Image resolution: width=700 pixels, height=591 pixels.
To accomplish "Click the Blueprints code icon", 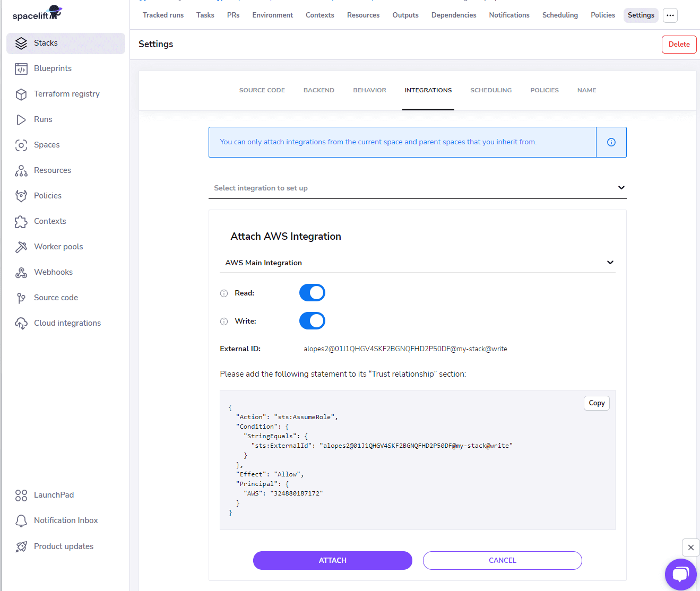I will [x=21, y=69].
